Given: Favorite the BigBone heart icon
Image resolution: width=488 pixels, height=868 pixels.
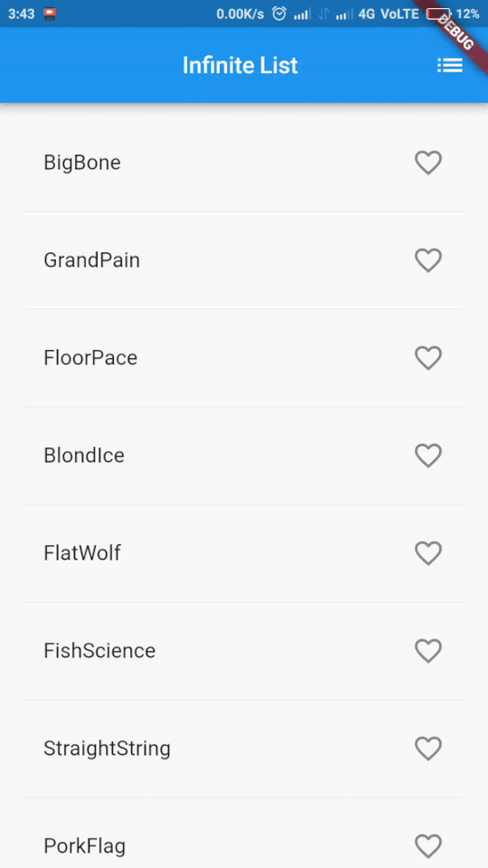Looking at the screenshot, I should tap(428, 163).
